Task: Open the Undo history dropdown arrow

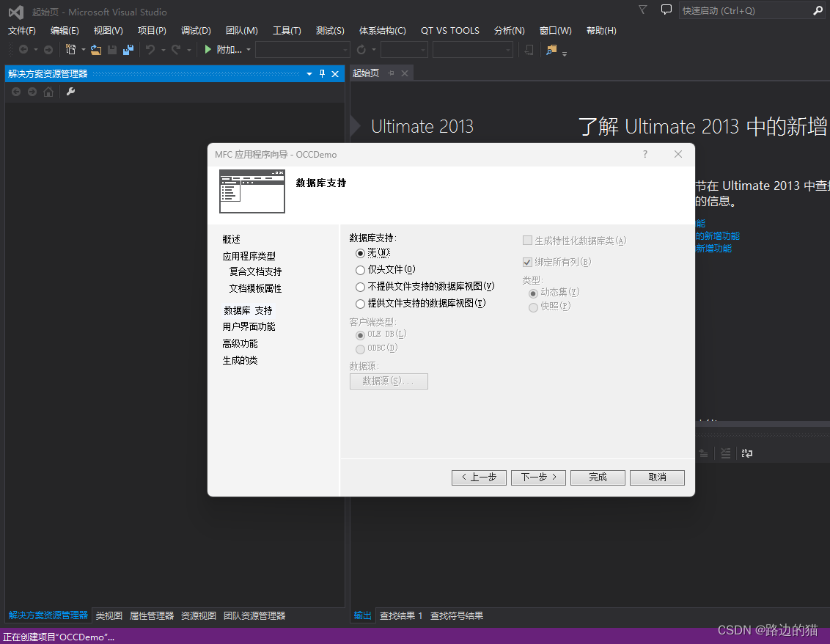Action: [x=163, y=50]
